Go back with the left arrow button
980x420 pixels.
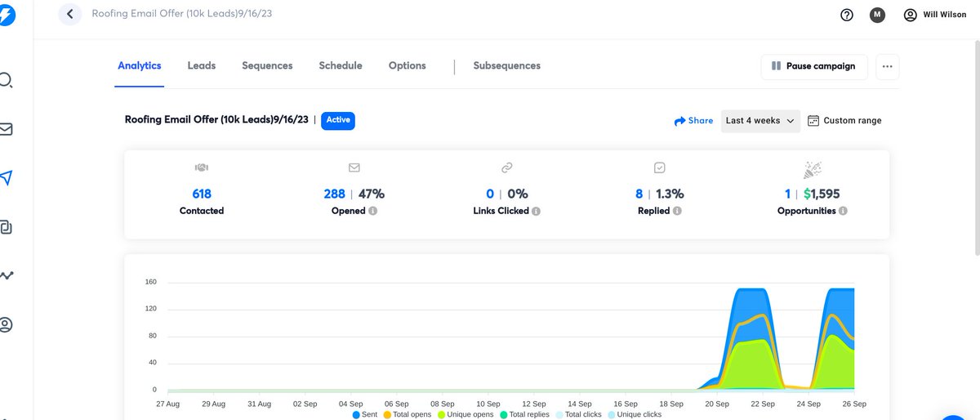click(x=70, y=14)
